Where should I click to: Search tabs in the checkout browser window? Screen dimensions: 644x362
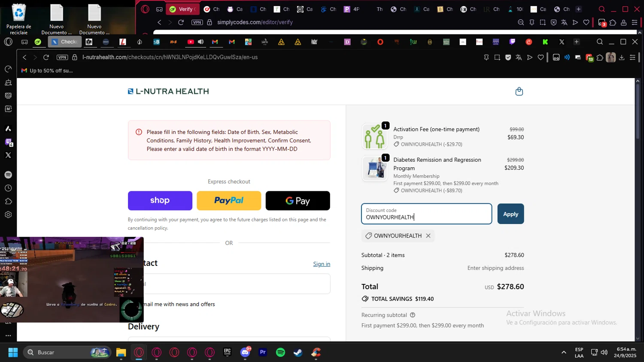(600, 42)
